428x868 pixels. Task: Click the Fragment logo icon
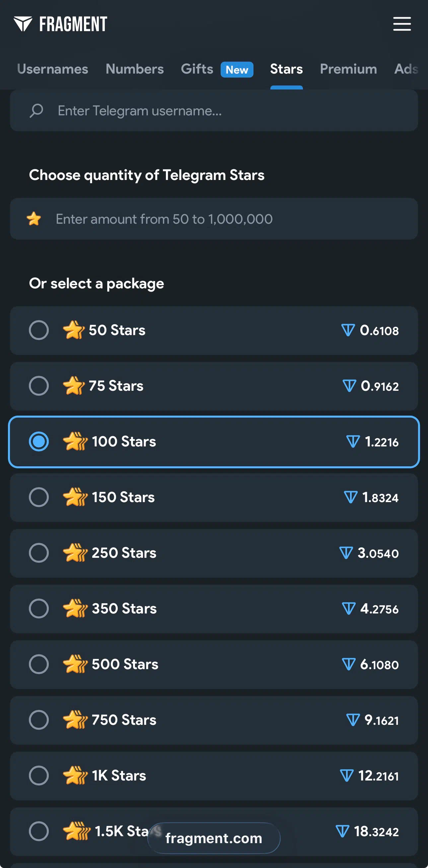coord(23,24)
